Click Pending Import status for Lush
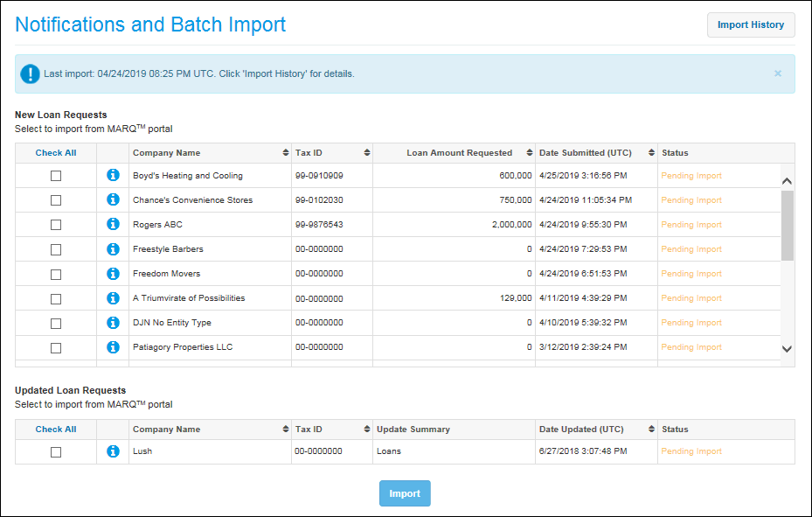This screenshot has height=517, width=812. [x=691, y=451]
